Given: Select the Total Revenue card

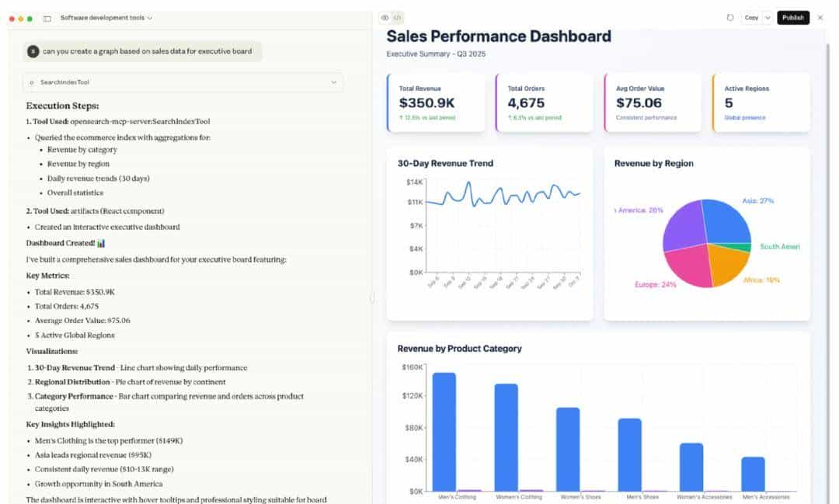Looking at the screenshot, I should (436, 103).
